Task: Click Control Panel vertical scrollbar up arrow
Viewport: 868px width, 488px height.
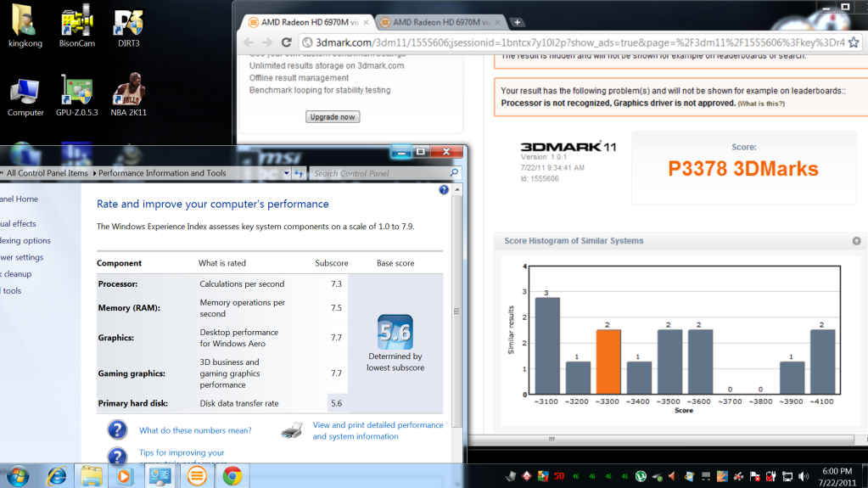Action: pyautogui.click(x=457, y=190)
